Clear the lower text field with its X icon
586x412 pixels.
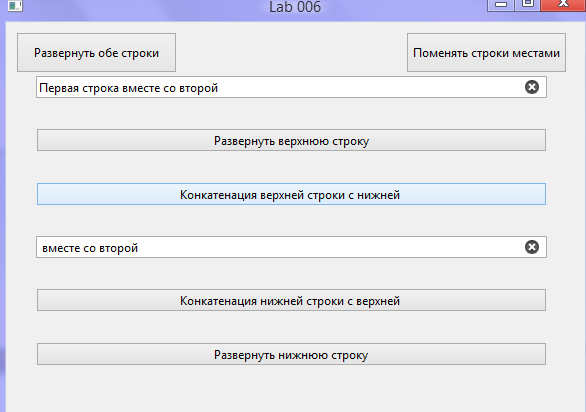pyautogui.click(x=532, y=247)
